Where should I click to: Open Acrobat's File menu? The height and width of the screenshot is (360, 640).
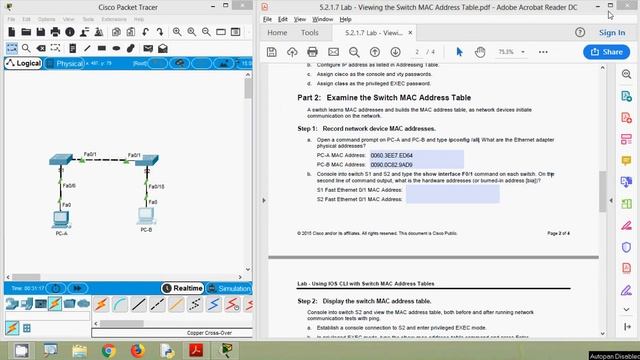[x=267, y=19]
